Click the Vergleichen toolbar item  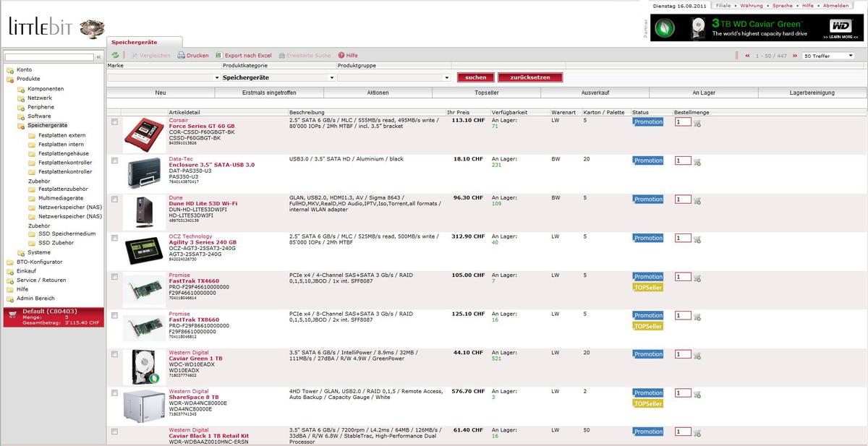click(x=150, y=55)
